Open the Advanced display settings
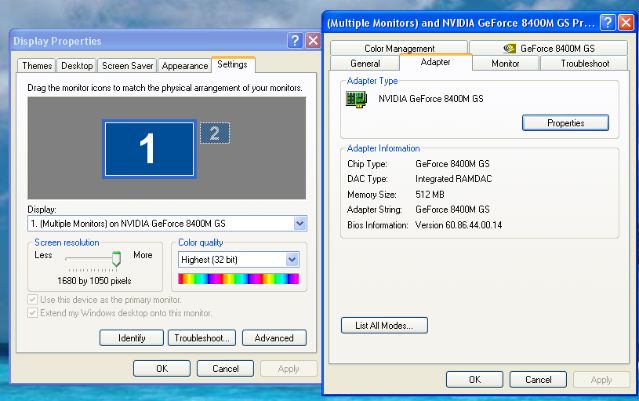 pos(274,338)
